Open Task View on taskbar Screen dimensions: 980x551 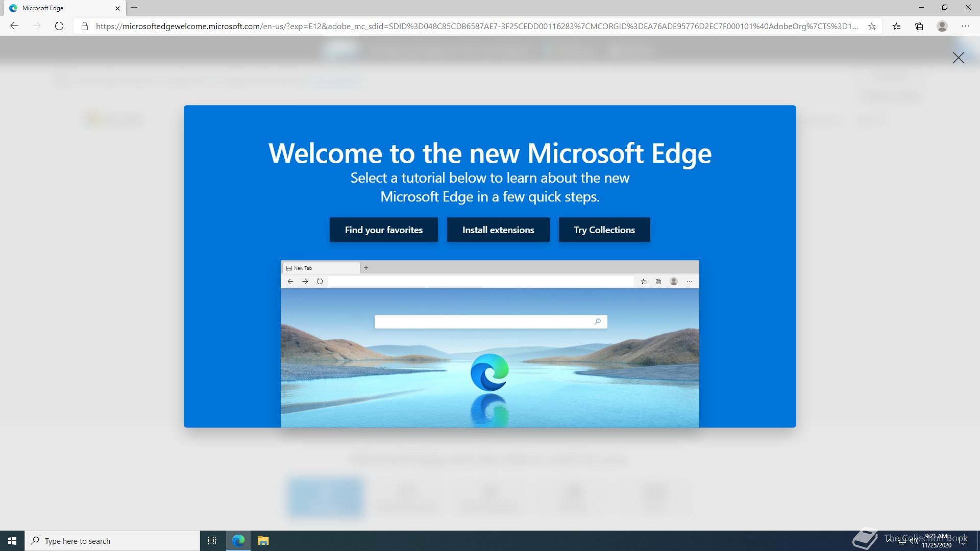pyautogui.click(x=212, y=541)
